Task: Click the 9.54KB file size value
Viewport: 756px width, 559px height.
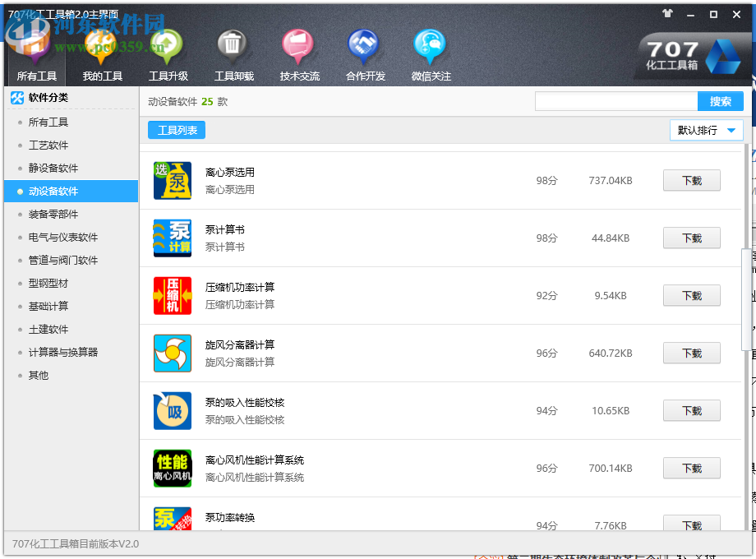Action: click(x=610, y=296)
